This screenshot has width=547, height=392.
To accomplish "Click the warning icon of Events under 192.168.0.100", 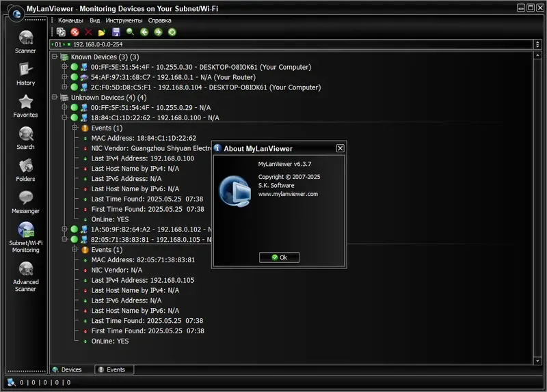I will pos(85,128).
